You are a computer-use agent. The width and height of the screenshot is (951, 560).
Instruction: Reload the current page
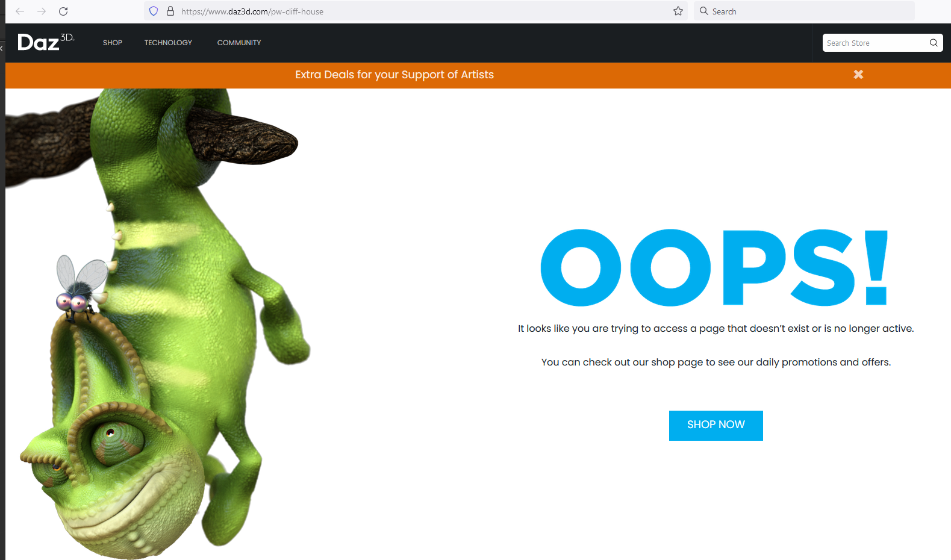click(63, 11)
